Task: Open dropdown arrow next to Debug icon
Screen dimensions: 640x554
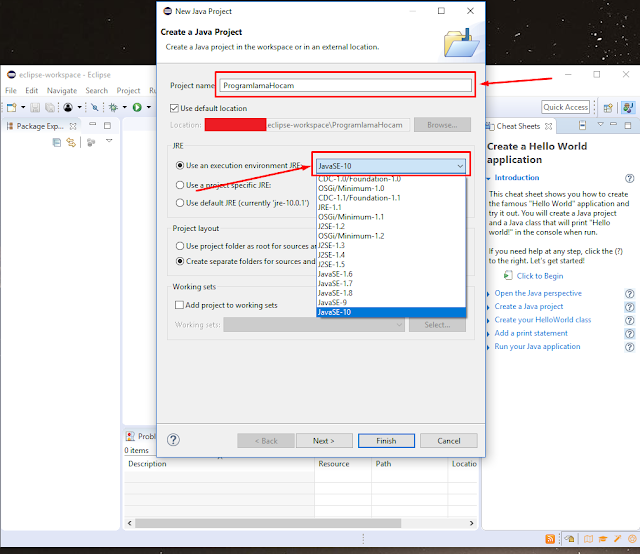Action: (x=124, y=107)
